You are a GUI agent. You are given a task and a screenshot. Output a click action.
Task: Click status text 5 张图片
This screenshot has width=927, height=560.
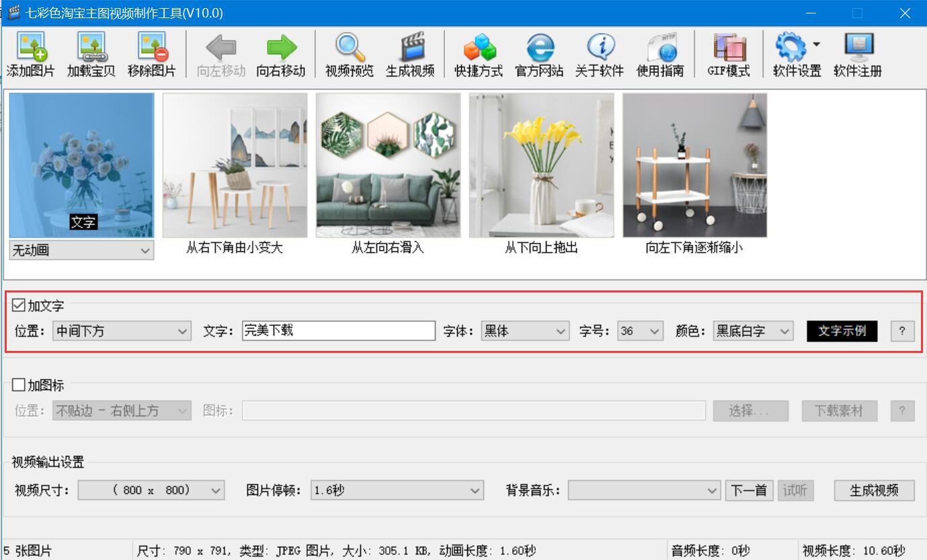28,551
